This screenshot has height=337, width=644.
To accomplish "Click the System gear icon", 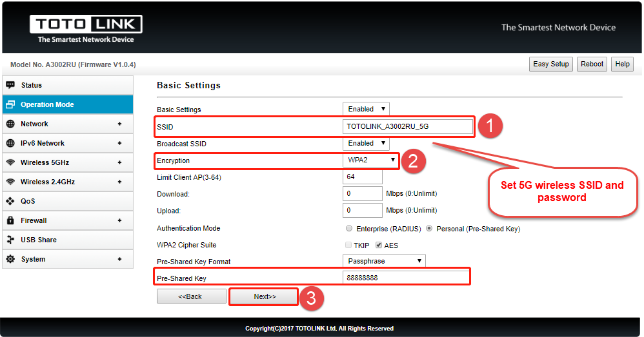I will point(11,259).
